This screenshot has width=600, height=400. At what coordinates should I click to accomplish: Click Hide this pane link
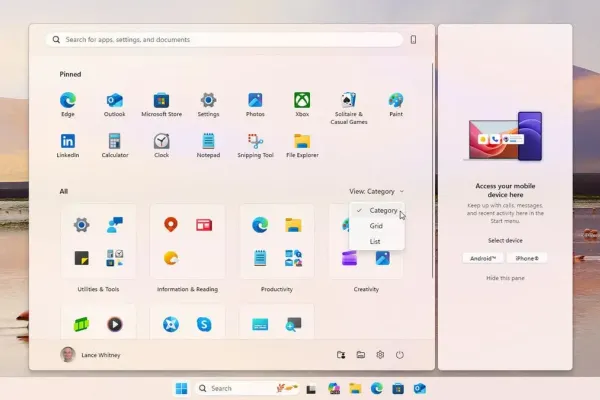click(x=505, y=278)
